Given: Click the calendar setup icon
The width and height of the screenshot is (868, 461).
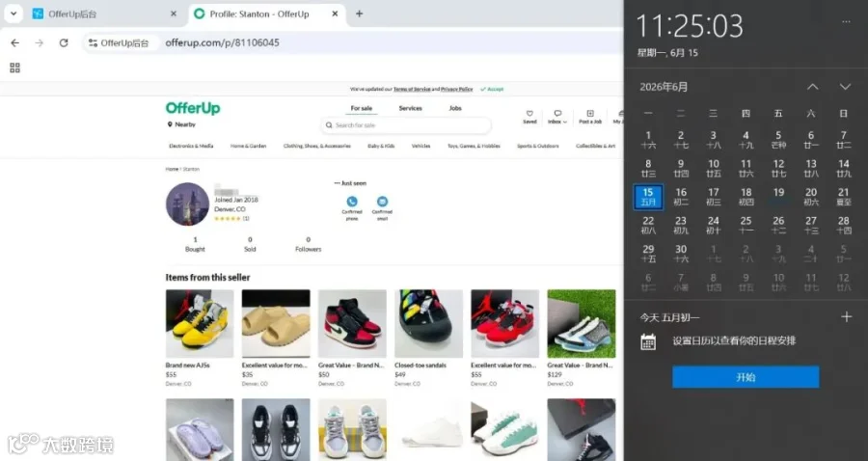Looking at the screenshot, I should click(x=648, y=341).
